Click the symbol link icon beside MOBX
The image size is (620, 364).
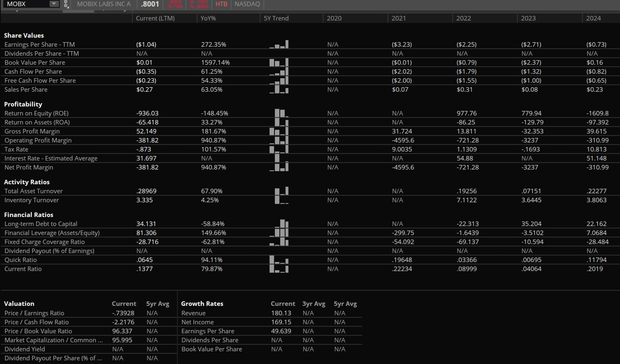[66, 4]
